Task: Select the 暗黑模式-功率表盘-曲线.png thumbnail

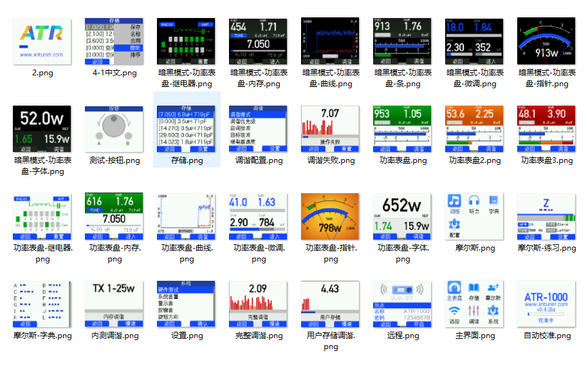Action: coord(331,41)
